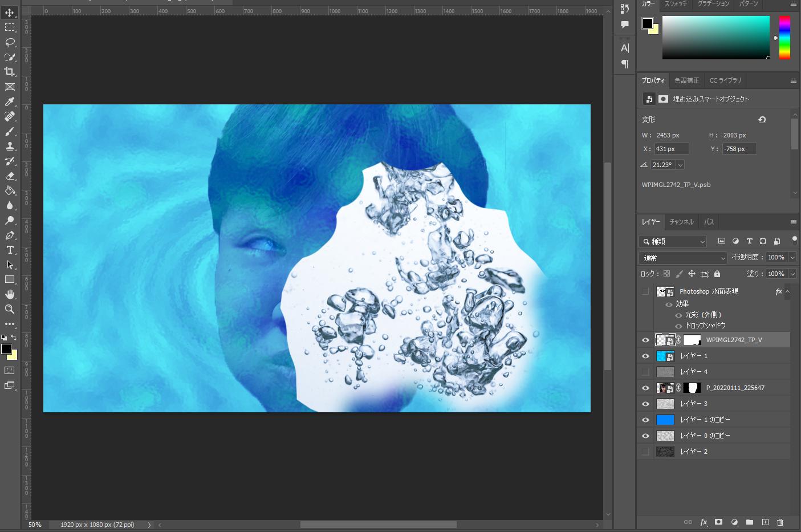Open the layer opacity 不透明度 dropdown
801x532 pixels.
pos(792,258)
